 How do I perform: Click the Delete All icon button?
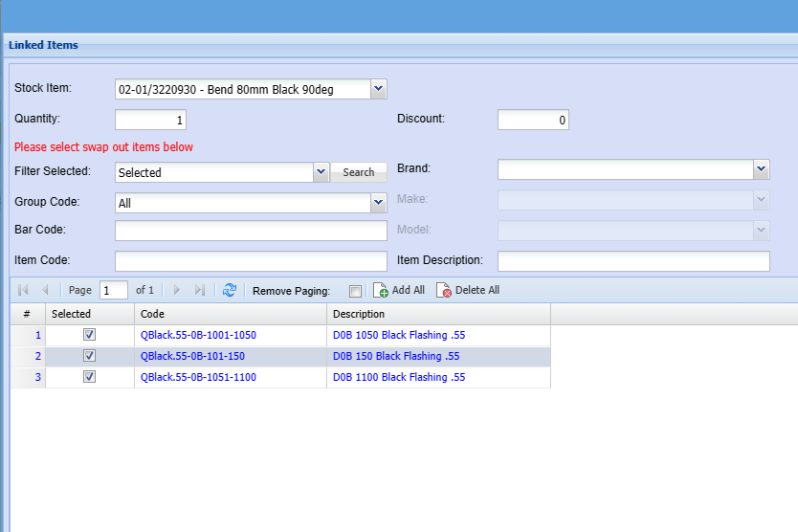click(x=443, y=290)
